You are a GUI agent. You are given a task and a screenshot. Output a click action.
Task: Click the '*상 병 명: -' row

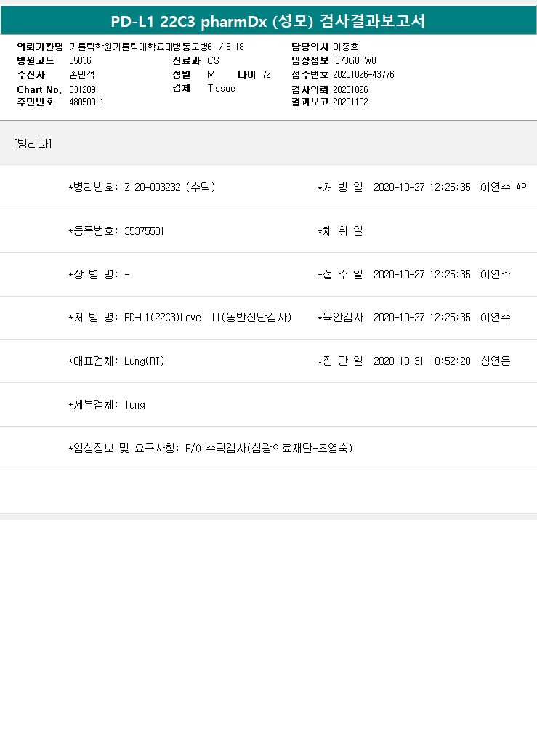coord(100,274)
